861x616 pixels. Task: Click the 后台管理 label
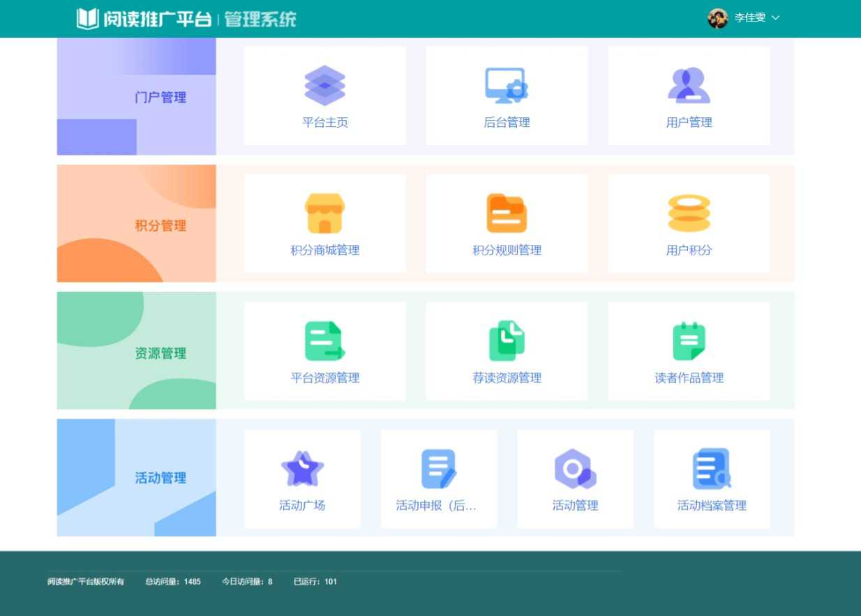pos(507,123)
